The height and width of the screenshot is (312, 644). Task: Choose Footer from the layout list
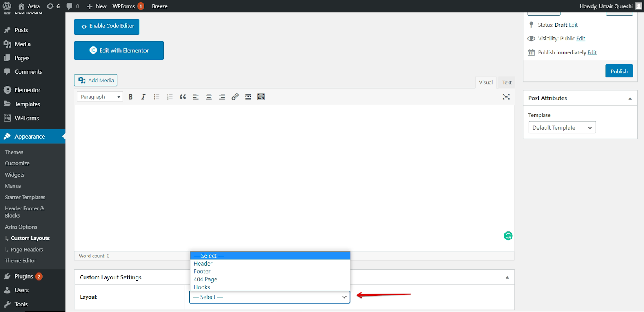point(270,271)
